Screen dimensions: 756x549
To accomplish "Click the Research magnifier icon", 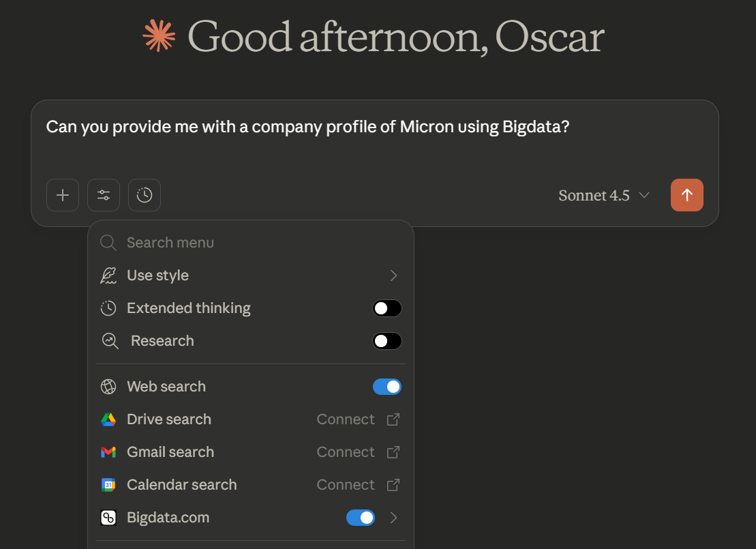I will (110, 341).
